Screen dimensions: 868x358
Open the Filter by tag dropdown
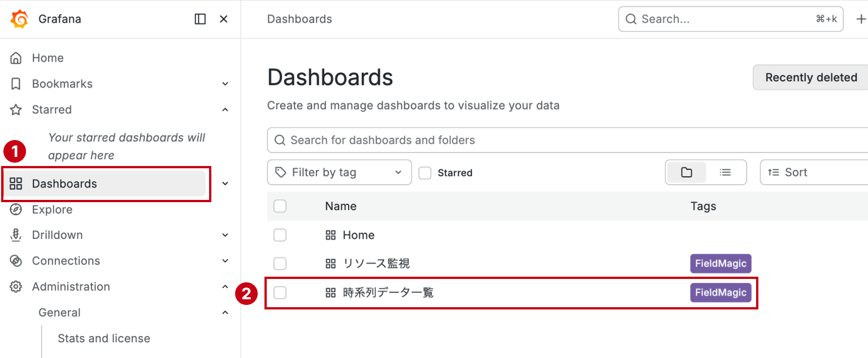coord(340,172)
